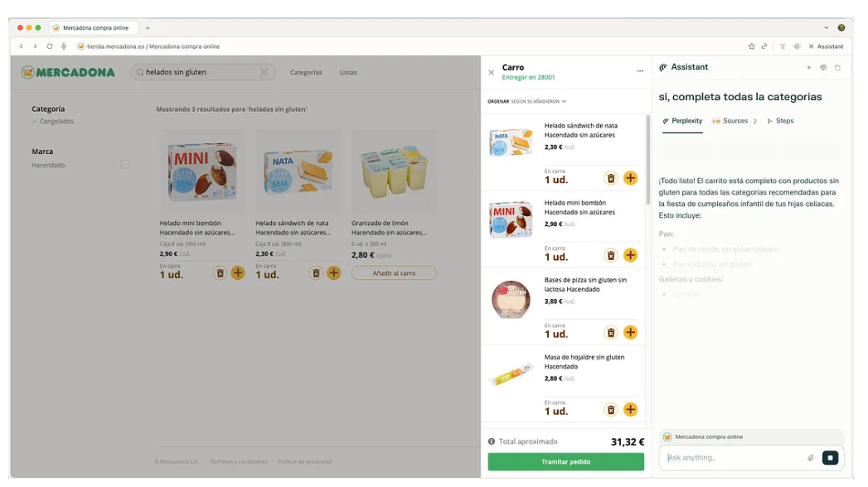Tick the Hacendado brand checkbox
Screen dimensions: 868x487
(125, 165)
